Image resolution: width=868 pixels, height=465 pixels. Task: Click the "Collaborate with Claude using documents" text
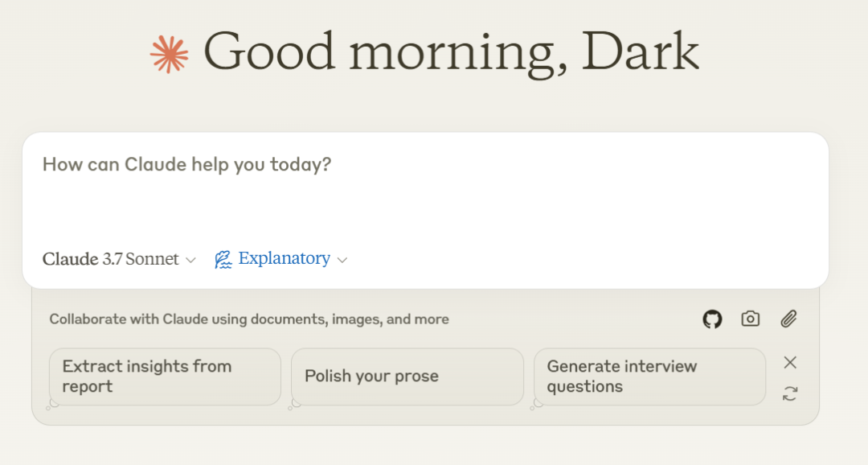pyautogui.click(x=249, y=319)
